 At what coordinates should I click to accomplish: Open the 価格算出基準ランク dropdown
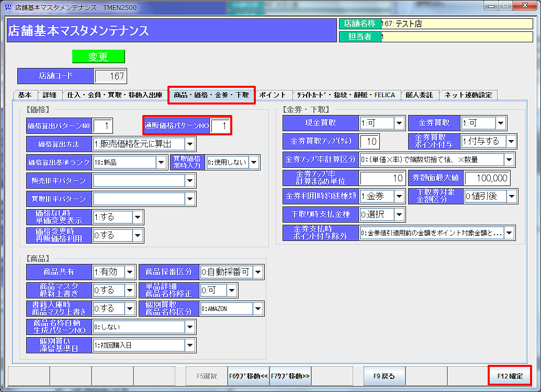(161, 163)
